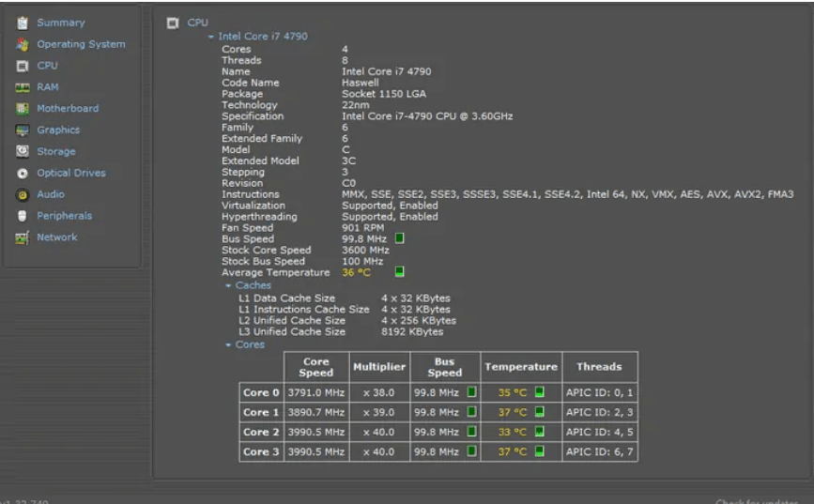This screenshot has width=814, height=504.
Task: Collapse the Caches section arrow
Action: tap(228, 286)
